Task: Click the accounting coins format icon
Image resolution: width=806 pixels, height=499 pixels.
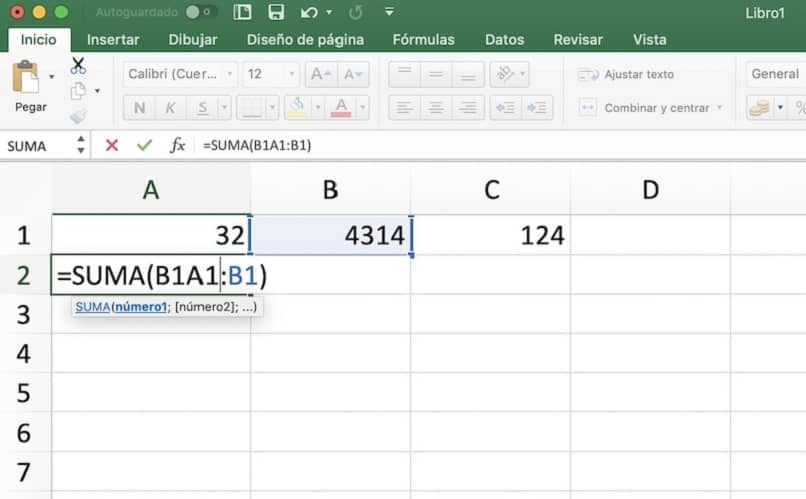Action: click(760, 107)
